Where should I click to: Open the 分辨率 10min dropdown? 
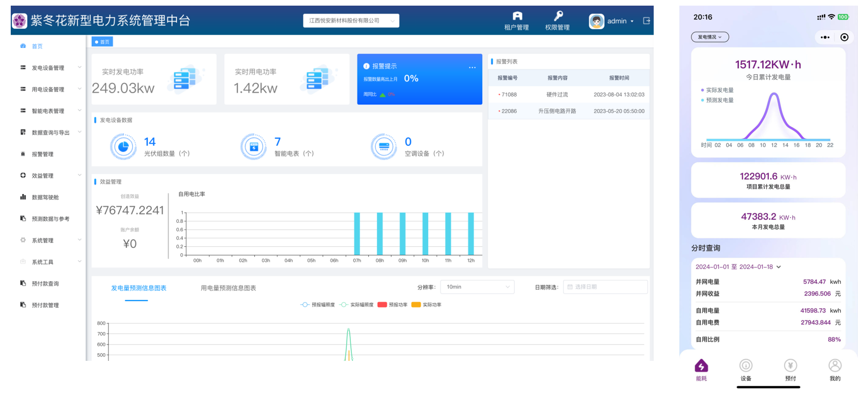pos(477,287)
